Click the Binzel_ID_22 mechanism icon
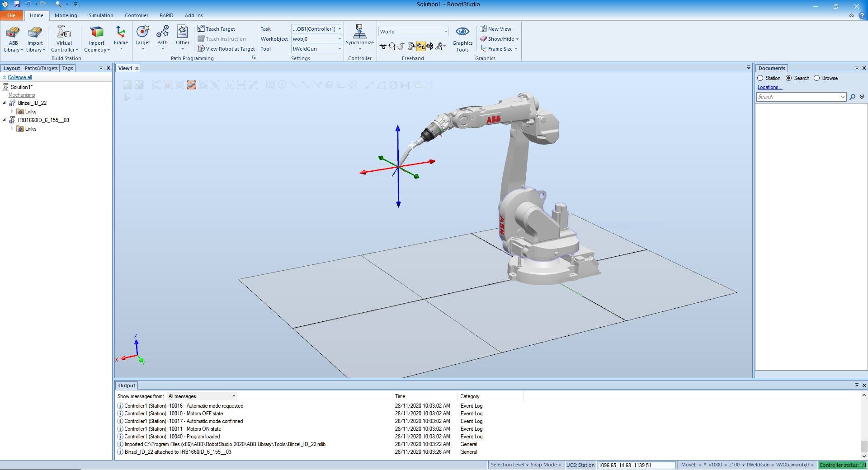 12,103
